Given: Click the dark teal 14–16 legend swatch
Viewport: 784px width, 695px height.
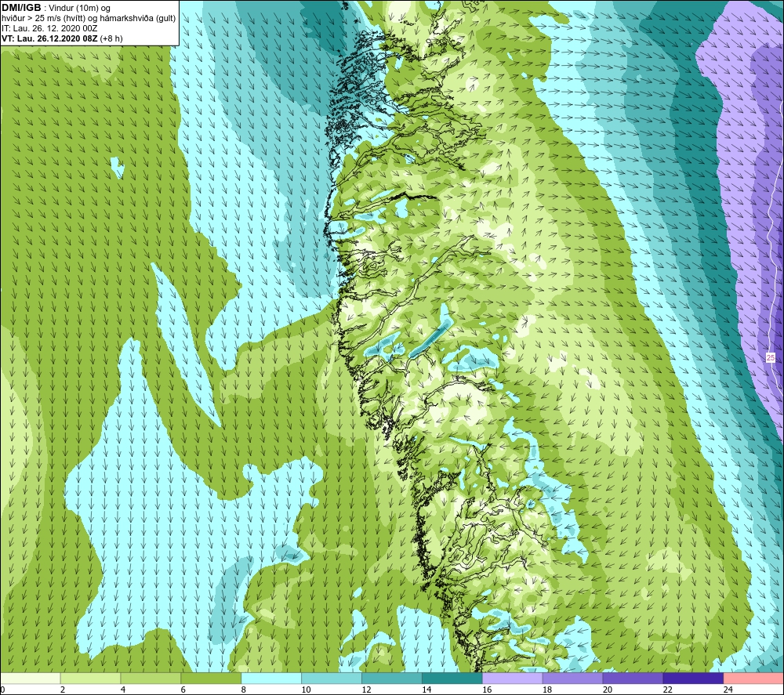Looking at the screenshot, I should click(452, 679).
